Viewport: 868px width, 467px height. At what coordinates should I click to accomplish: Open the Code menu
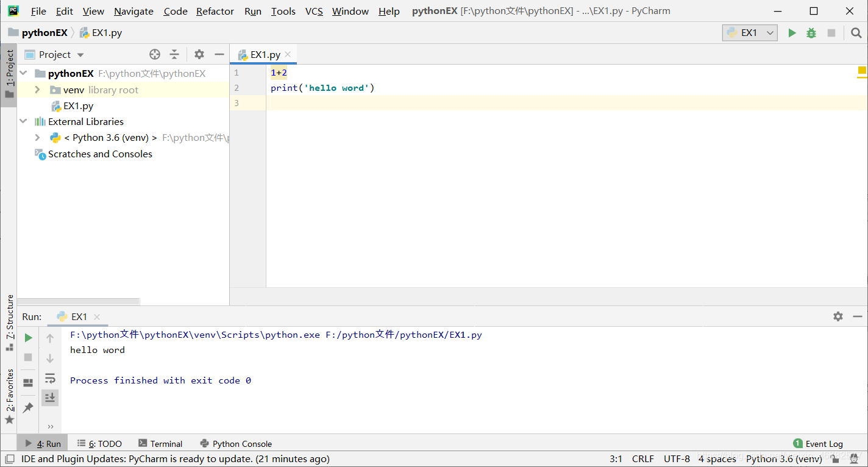(x=176, y=11)
